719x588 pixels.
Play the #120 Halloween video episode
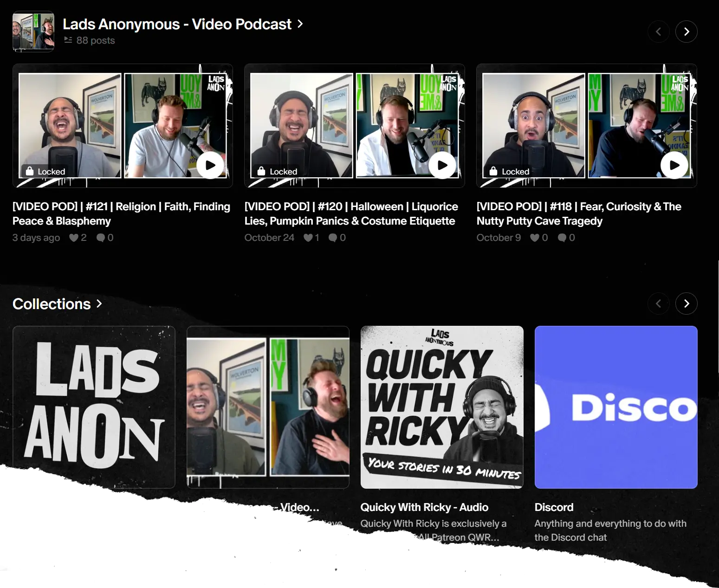[442, 165]
